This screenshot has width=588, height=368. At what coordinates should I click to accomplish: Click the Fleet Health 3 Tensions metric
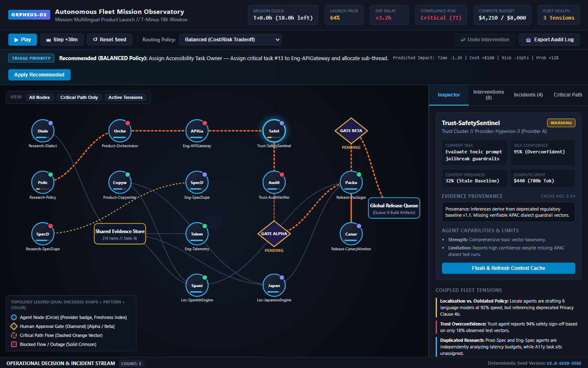click(559, 15)
